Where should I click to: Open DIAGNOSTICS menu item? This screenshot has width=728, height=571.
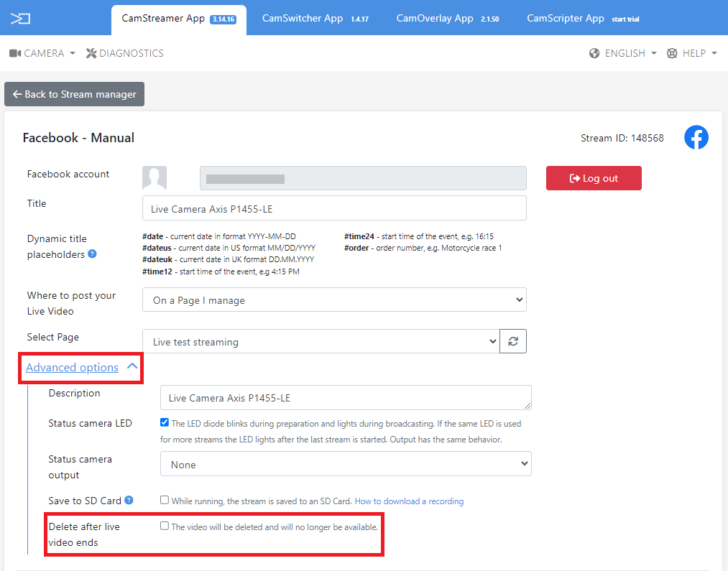(125, 53)
